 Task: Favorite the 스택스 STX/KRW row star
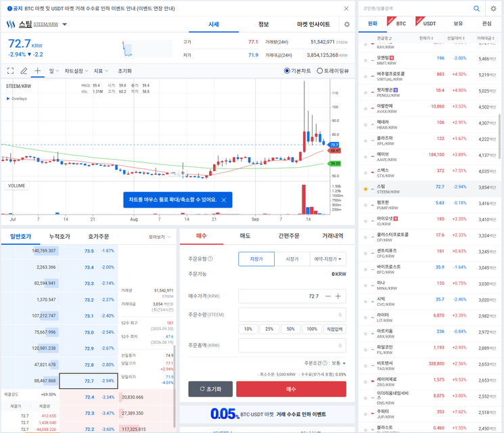point(365,173)
